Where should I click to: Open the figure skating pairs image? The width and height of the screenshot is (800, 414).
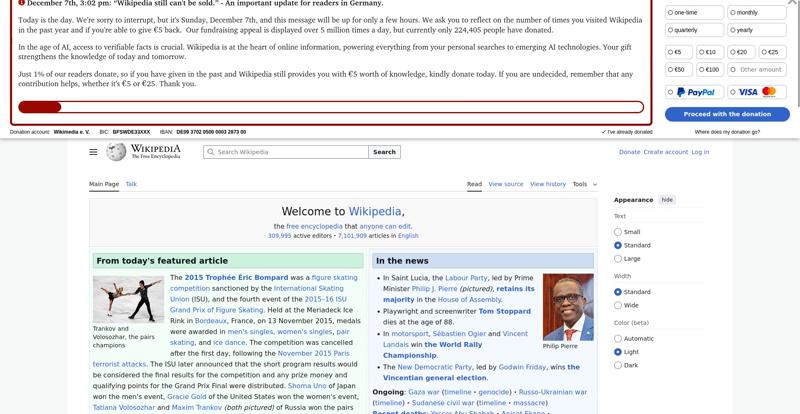click(128, 298)
